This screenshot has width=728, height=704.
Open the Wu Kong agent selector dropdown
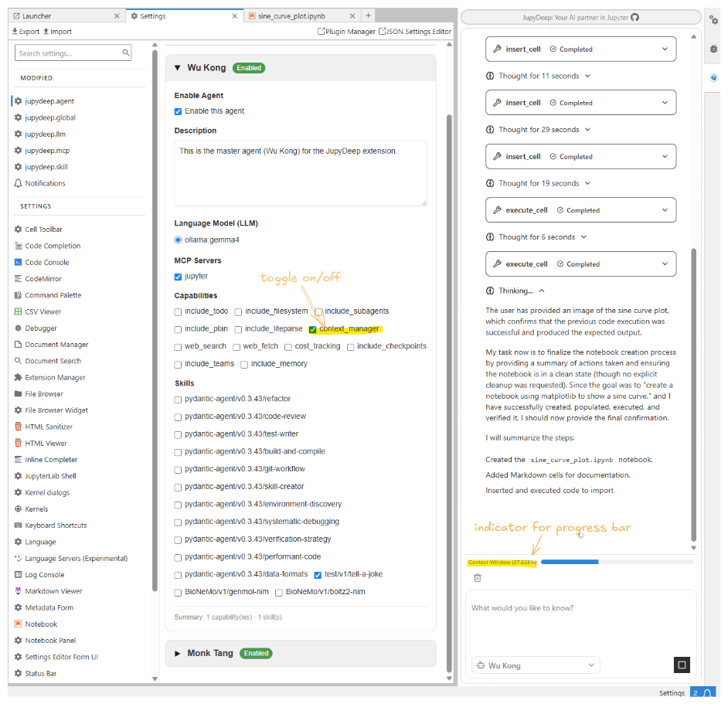pyautogui.click(x=536, y=665)
